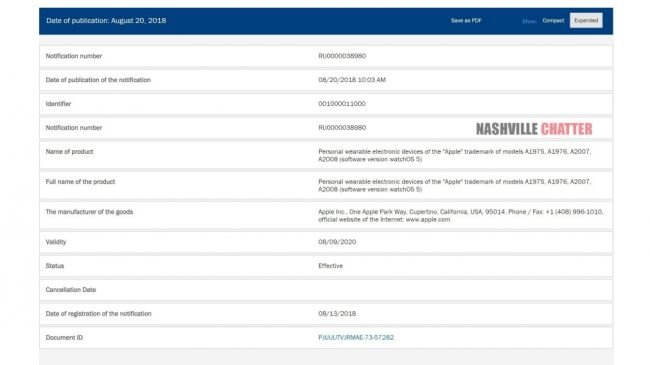This screenshot has height=365, width=650.
Task: Click the validity date 08/09/2020
Action: (x=337, y=242)
